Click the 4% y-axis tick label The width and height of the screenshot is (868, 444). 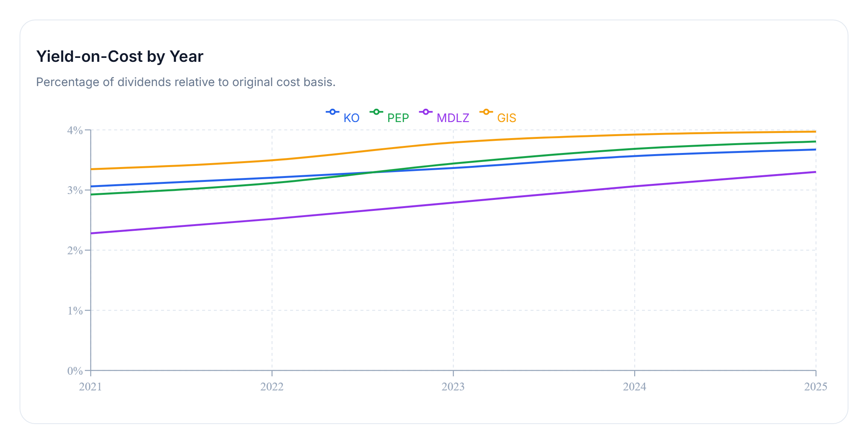pos(75,130)
